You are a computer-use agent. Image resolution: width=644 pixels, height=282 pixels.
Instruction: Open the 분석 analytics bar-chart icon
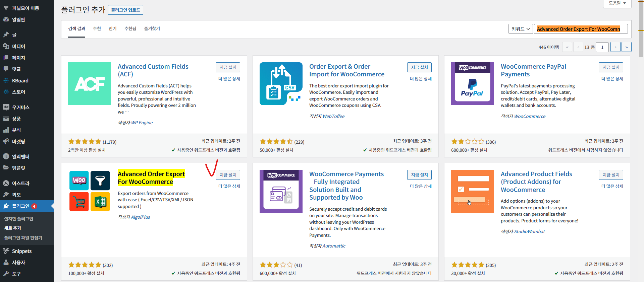click(x=6, y=130)
